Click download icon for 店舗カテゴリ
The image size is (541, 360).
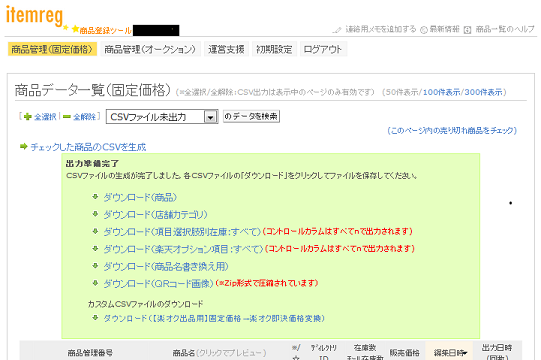[96, 214]
